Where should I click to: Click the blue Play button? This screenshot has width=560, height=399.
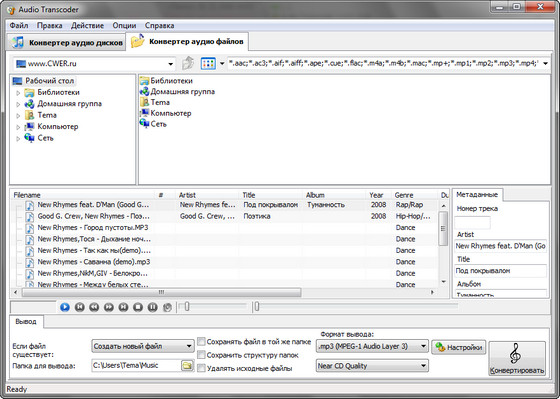point(65,307)
